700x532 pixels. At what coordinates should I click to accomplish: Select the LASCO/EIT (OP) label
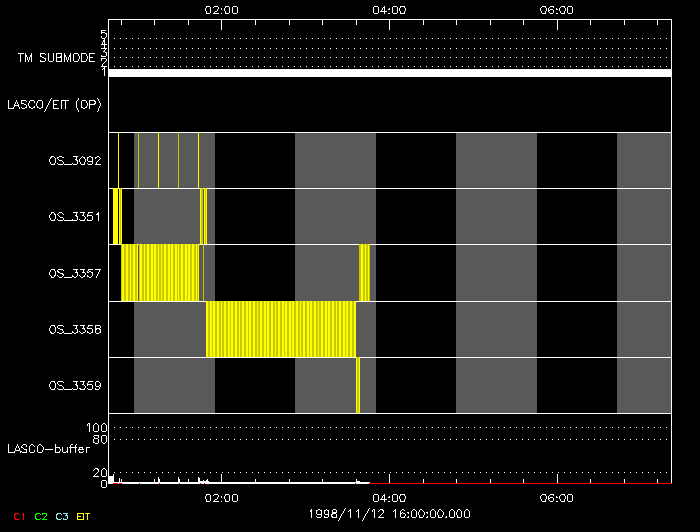tap(54, 104)
